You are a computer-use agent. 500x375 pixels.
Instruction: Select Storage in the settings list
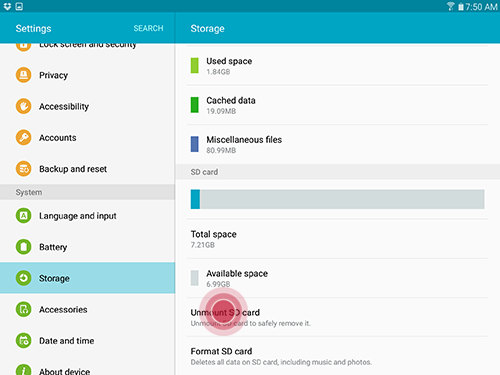coord(87,278)
